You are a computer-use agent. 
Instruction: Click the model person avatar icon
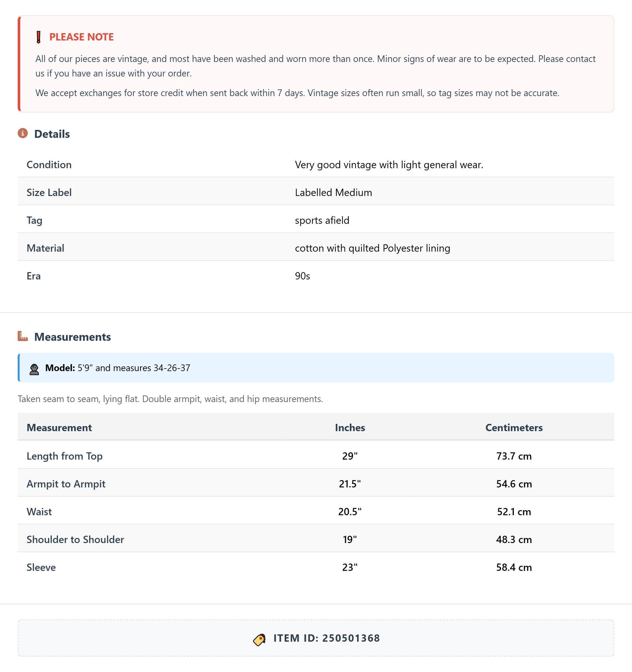(34, 369)
